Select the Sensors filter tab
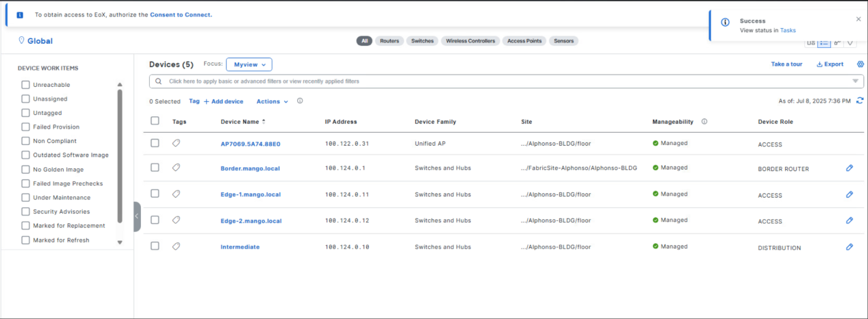This screenshot has width=868, height=319. click(x=563, y=41)
